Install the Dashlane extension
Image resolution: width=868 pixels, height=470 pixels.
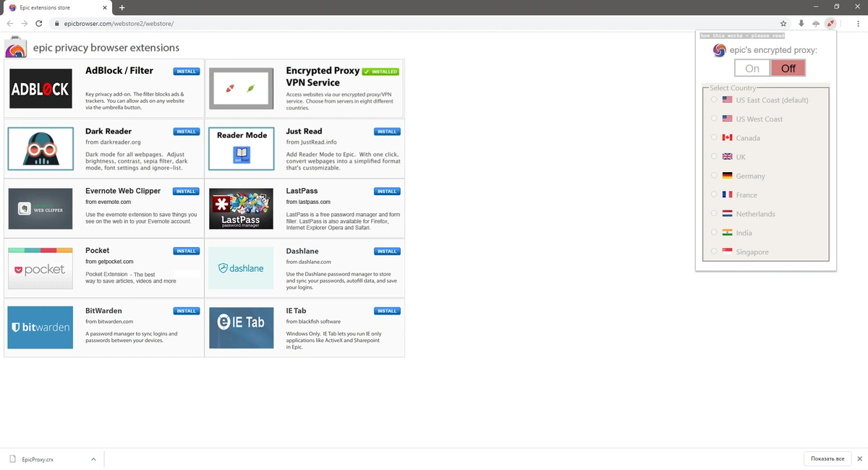(387, 251)
